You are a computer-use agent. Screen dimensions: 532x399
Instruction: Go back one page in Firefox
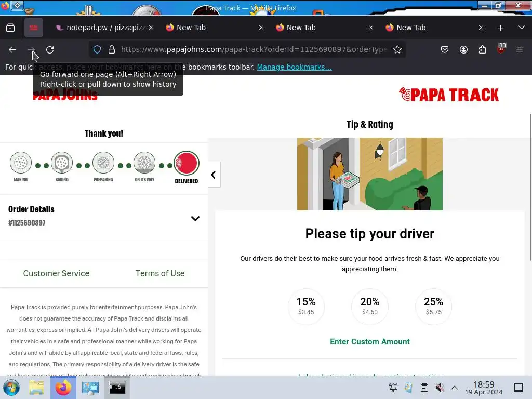pos(12,49)
